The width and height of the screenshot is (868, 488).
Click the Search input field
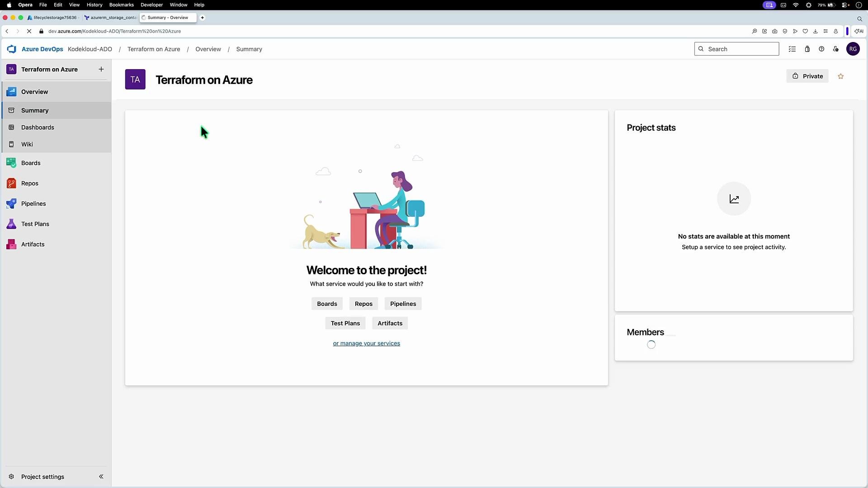click(x=736, y=49)
